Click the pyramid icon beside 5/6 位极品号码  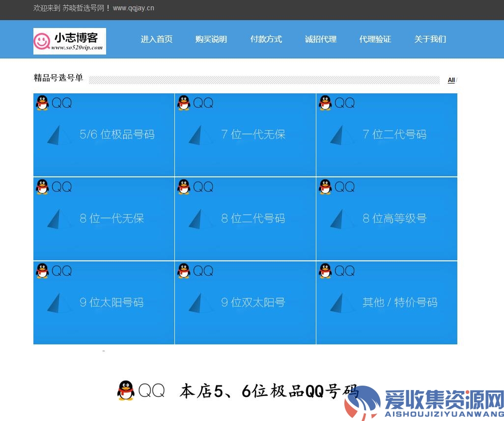pos(59,135)
